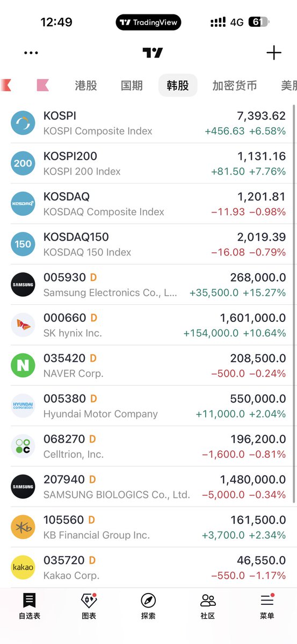Open Hyundai Motor Company 005380 row
The image size is (297, 644).
pos(148,406)
